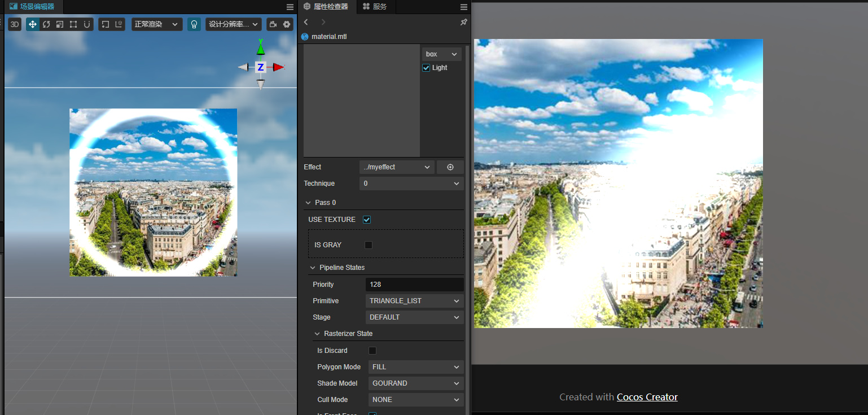
Task: Go back in inspector history
Action: (306, 22)
